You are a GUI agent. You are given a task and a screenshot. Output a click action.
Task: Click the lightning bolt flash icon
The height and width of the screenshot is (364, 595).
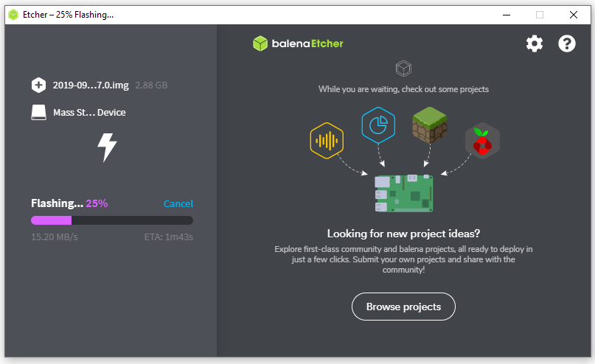[x=107, y=147]
